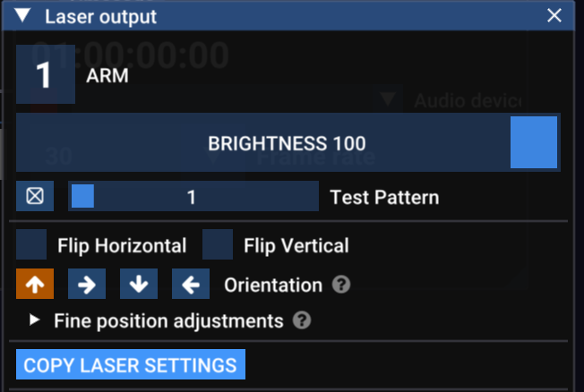Enable the Flip Horizontal checkbox

tap(32, 244)
